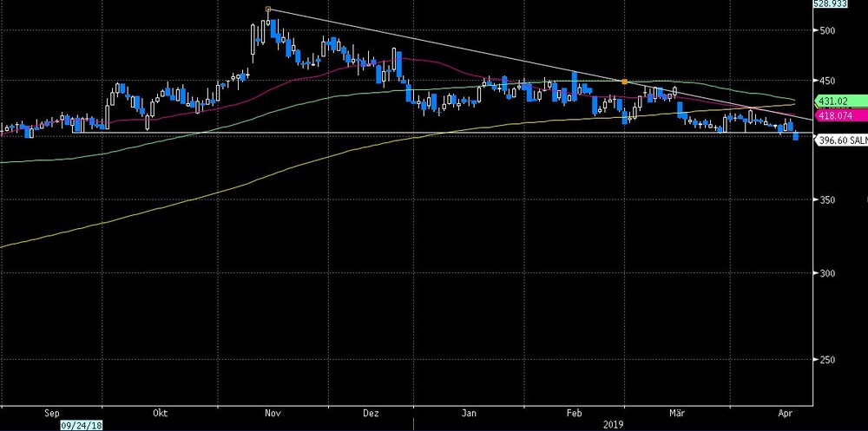Click the 350 level on price axis
This screenshot has width=868, height=431.
click(827, 199)
